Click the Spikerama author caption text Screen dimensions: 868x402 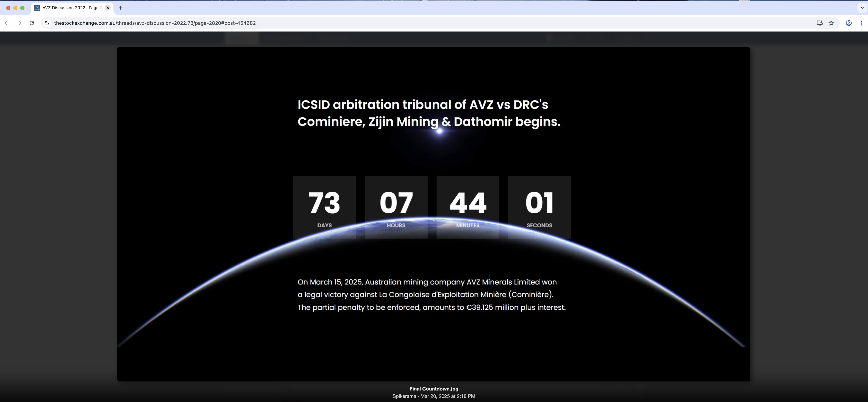[x=404, y=396]
